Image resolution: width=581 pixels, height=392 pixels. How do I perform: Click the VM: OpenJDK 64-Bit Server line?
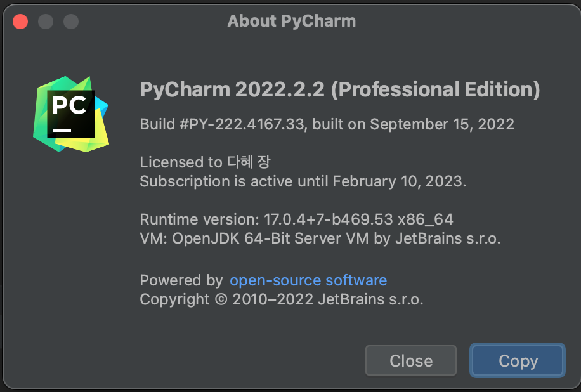pos(320,238)
